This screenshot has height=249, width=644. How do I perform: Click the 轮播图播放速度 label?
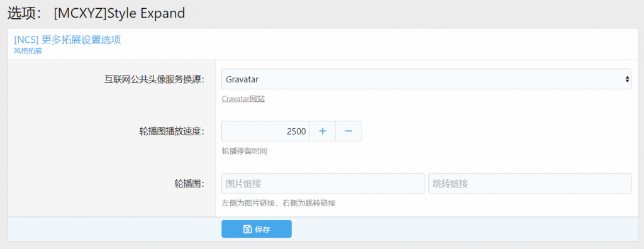[172, 131]
